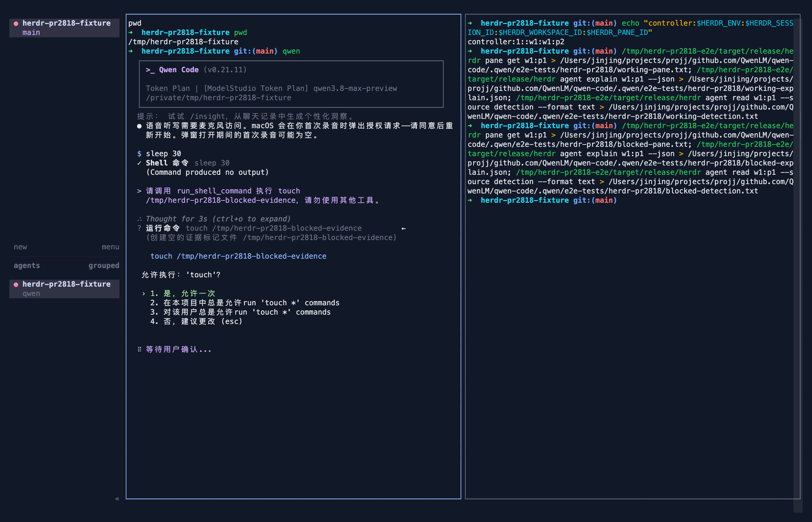Screen dimensions: 812x522
Task: Click the '/private/tmp/herdr-pr2818-fixture' path in the Qwen banner
Action: tap(219, 98)
